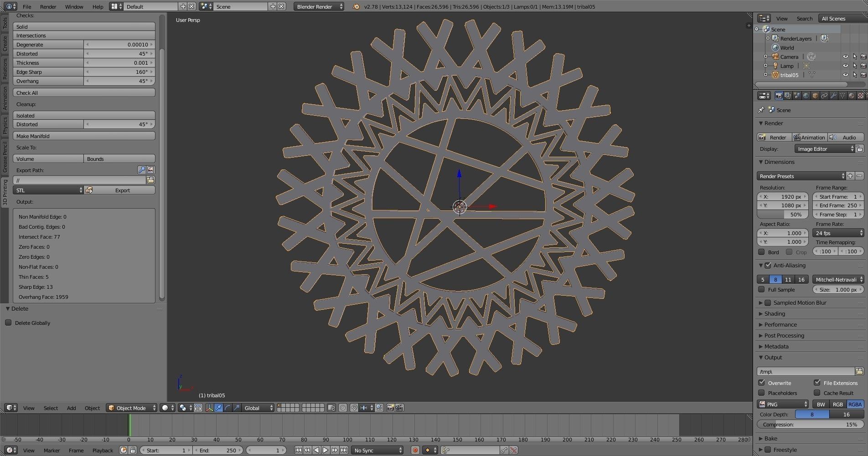The width and height of the screenshot is (868, 456).
Task: Open the PNG file format dropdown
Action: pos(782,404)
